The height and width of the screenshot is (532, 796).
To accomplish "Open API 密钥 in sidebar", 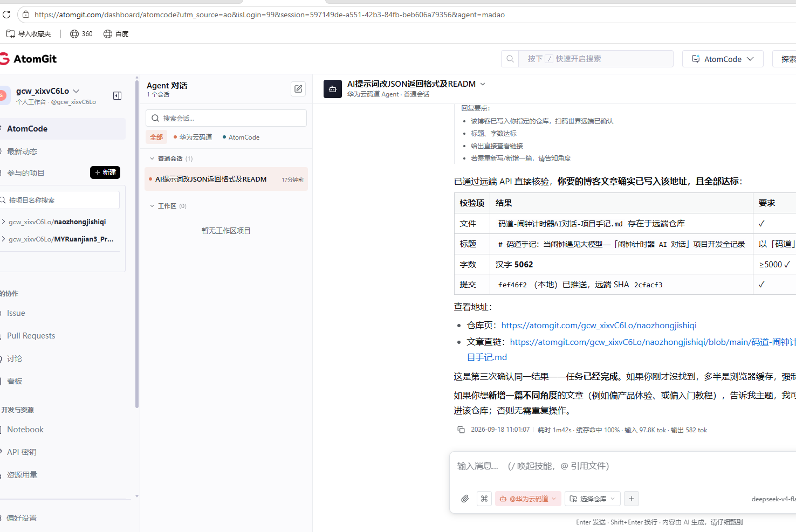I will click(22, 452).
